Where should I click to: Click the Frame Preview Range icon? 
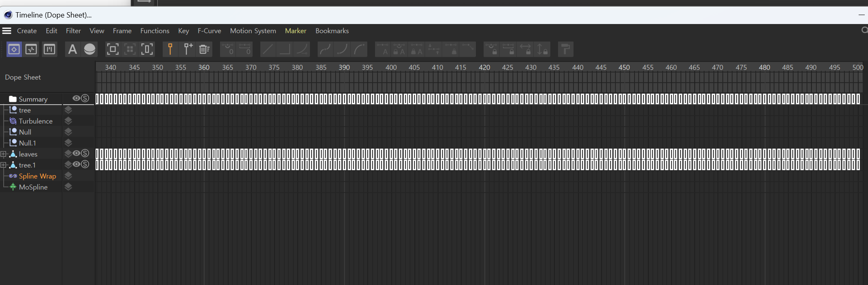tap(147, 49)
